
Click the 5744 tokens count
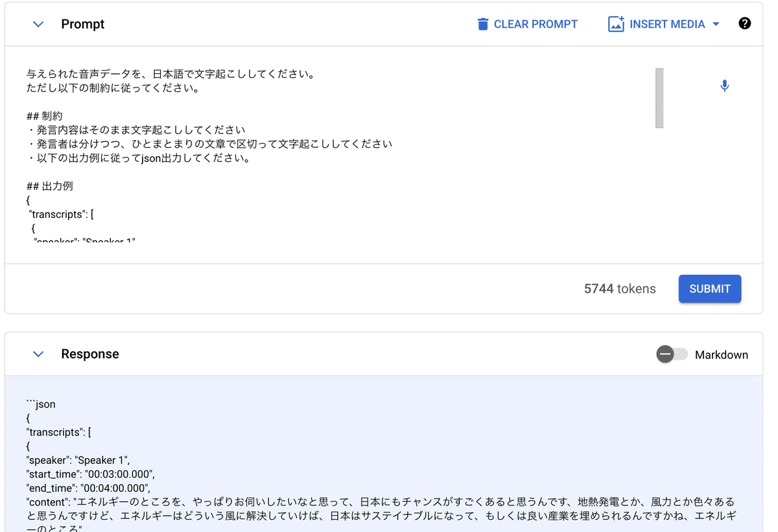click(x=620, y=289)
